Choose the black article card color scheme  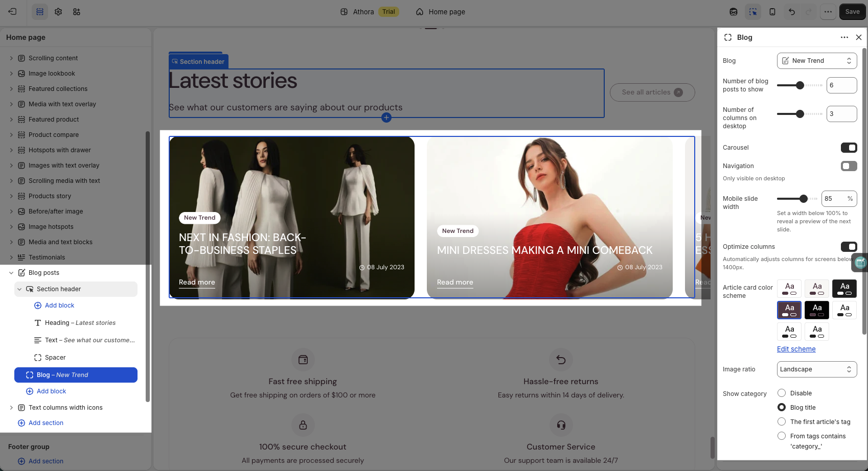click(x=817, y=310)
